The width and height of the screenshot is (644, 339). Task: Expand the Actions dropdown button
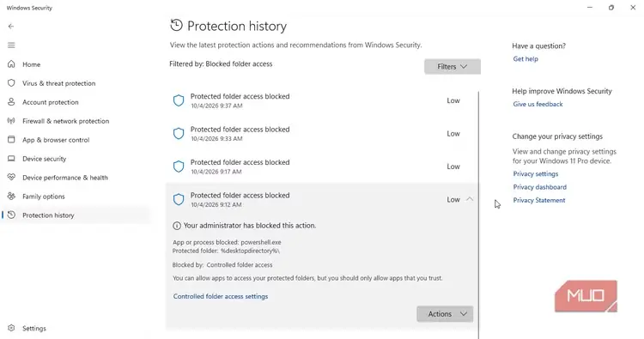[x=445, y=314]
